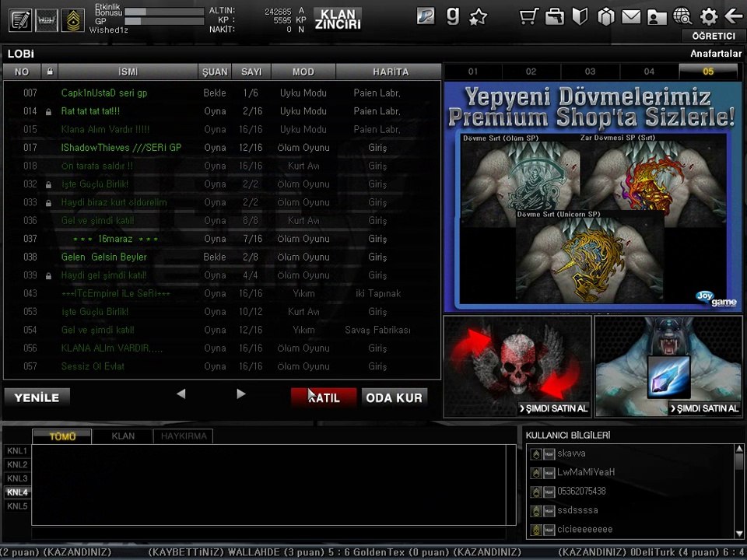Click the KATIL join button

click(324, 397)
